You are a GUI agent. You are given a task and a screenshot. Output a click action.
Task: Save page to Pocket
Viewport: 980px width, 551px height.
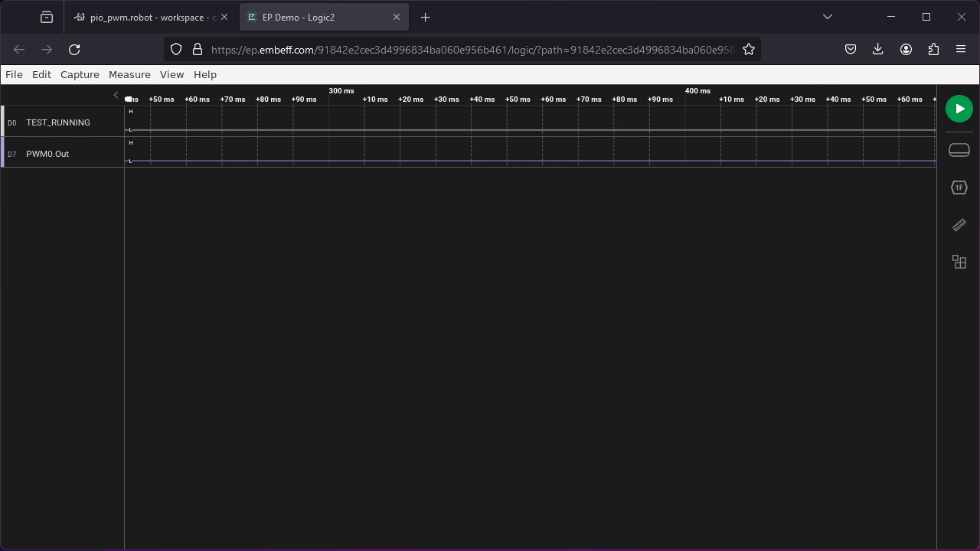pos(851,49)
